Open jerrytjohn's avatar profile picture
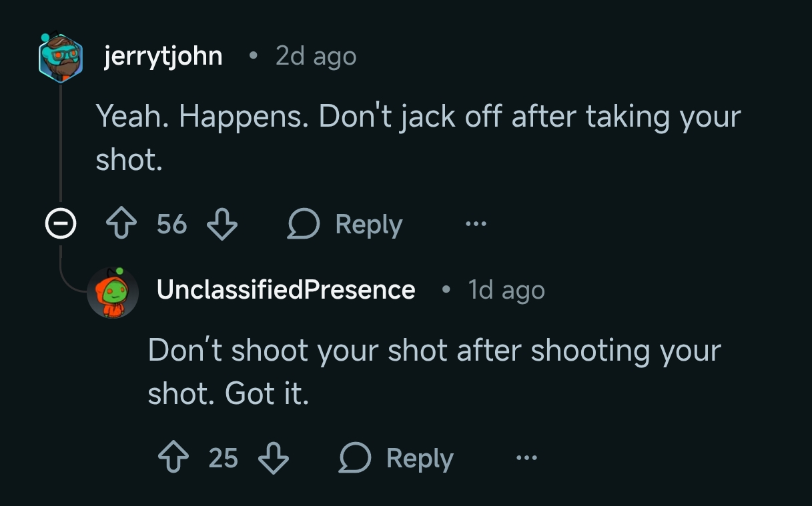This screenshot has width=812, height=506. tap(60, 57)
